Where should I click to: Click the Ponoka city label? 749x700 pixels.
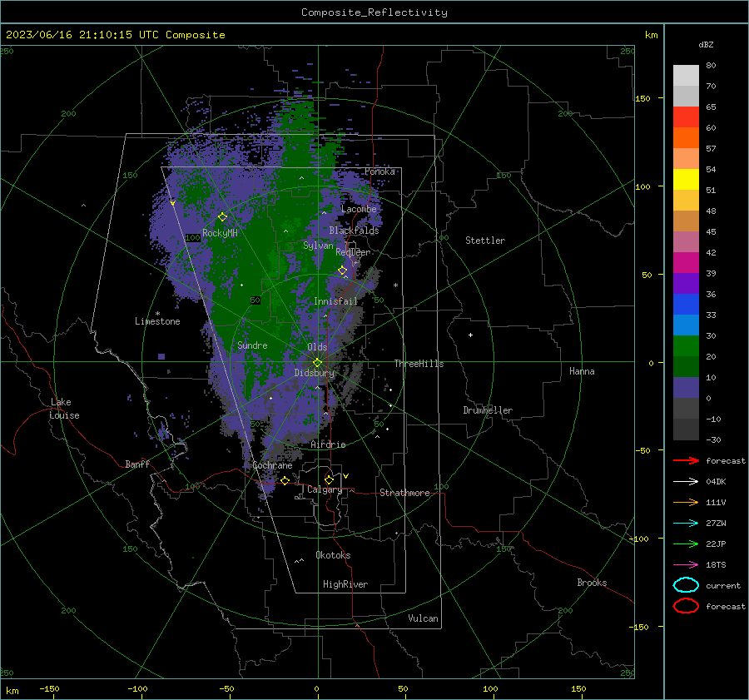coord(379,171)
